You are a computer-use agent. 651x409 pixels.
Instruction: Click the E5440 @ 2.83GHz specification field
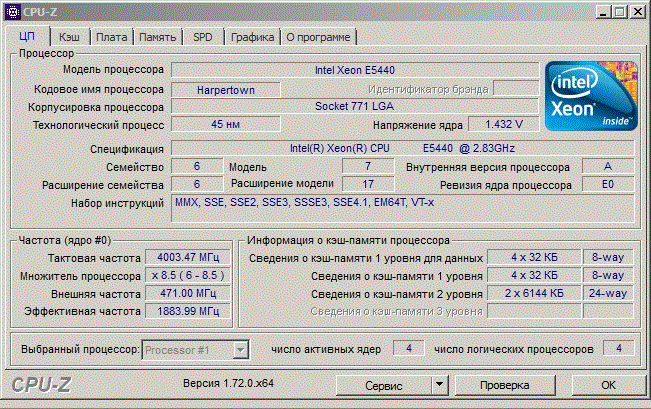[403, 148]
